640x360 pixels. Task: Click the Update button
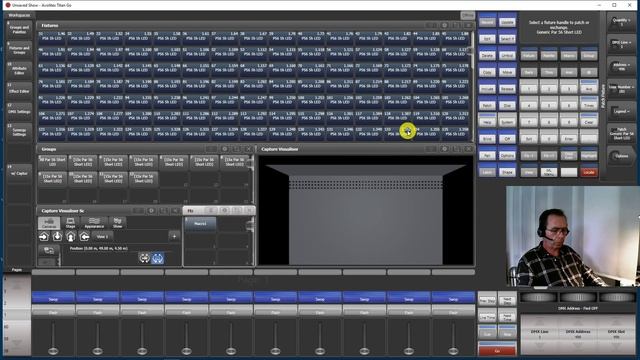[x=507, y=22]
